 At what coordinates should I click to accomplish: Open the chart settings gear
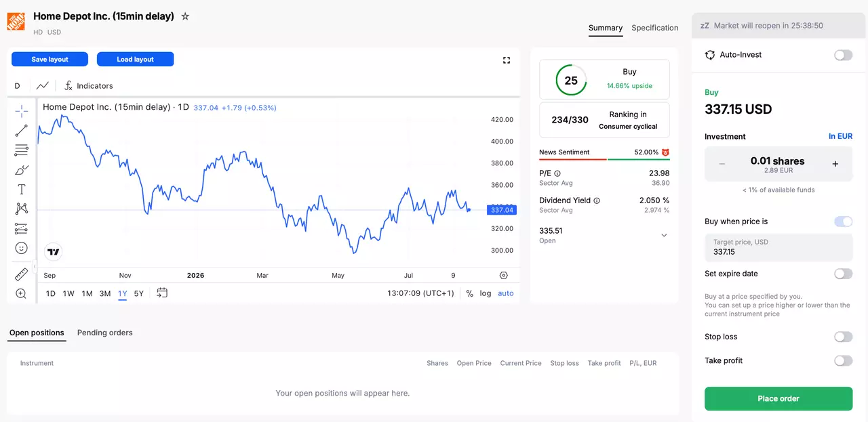(503, 276)
